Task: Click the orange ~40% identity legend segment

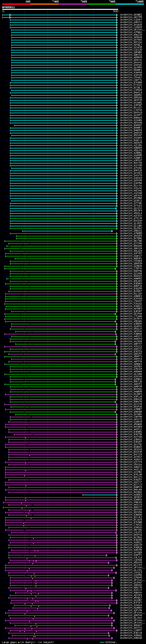Action: click(44, 4)
